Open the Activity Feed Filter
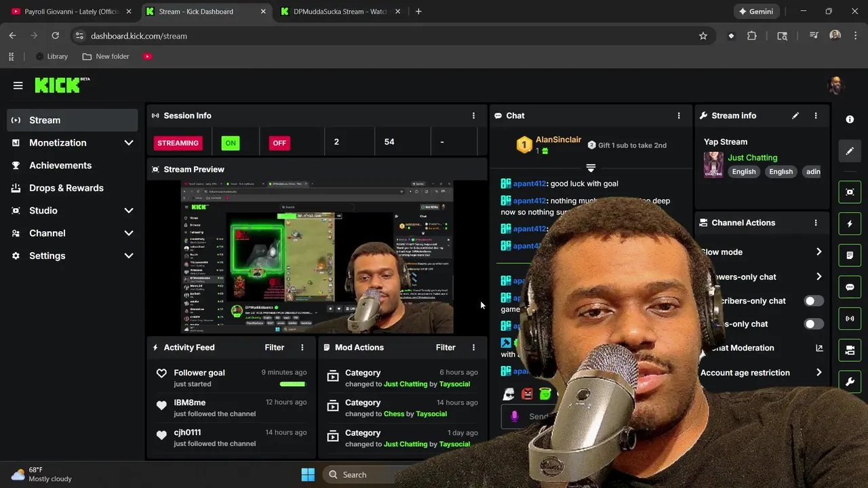Image resolution: width=868 pixels, height=488 pixels. coord(274,348)
